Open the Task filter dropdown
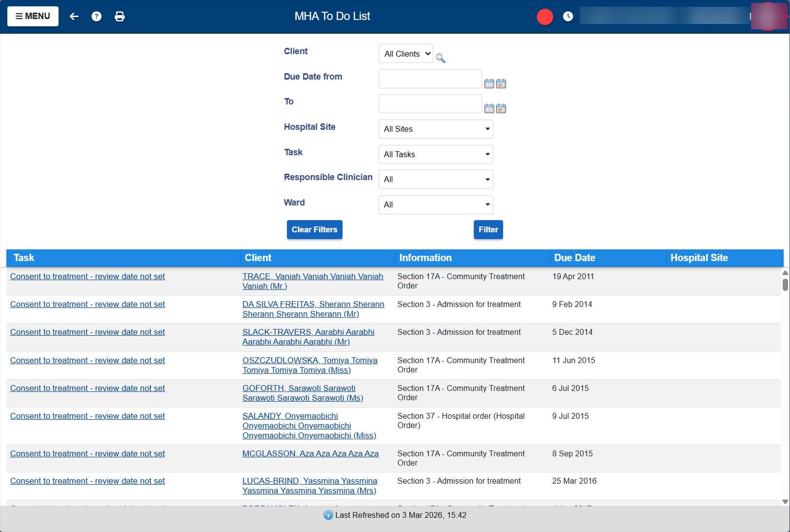The height and width of the screenshot is (532, 790). pyautogui.click(x=436, y=154)
